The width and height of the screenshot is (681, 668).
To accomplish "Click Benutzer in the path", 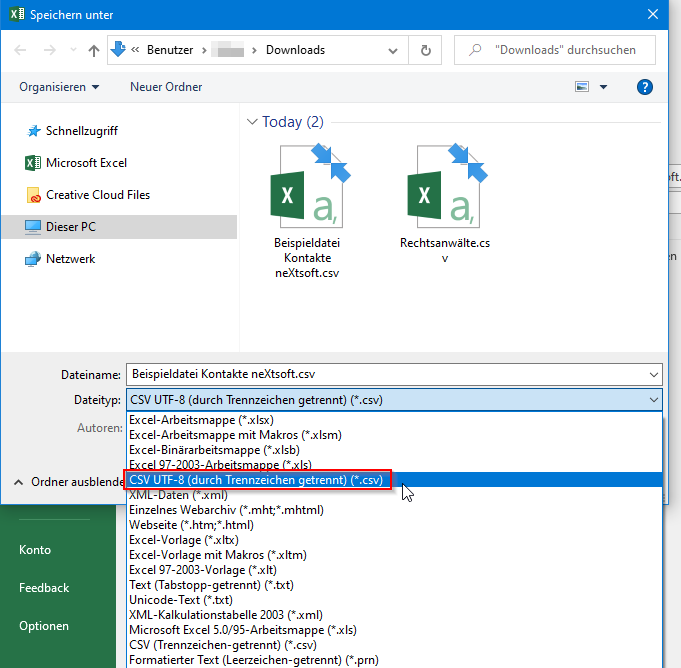I will tap(170, 50).
